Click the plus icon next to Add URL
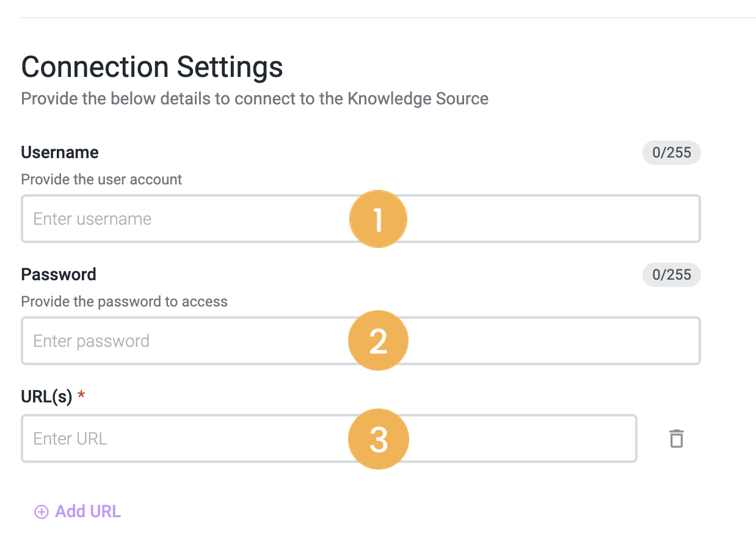 click(40, 511)
